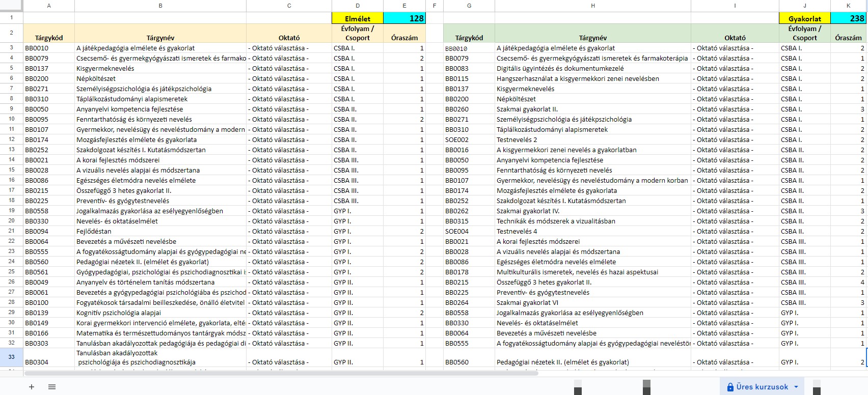The height and width of the screenshot is (395, 868).
Task: Select column I header
Action: pos(735,6)
